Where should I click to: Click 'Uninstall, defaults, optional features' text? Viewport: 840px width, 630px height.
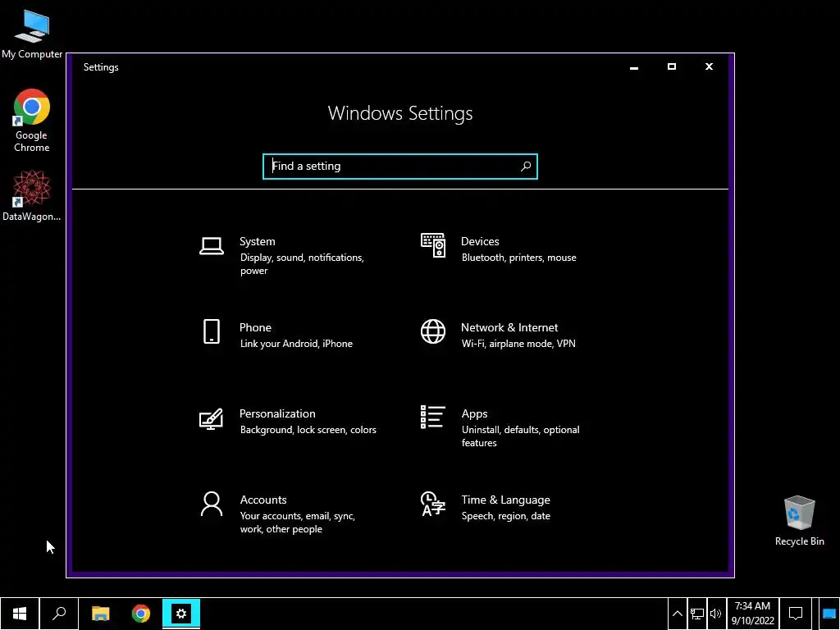coord(521,436)
